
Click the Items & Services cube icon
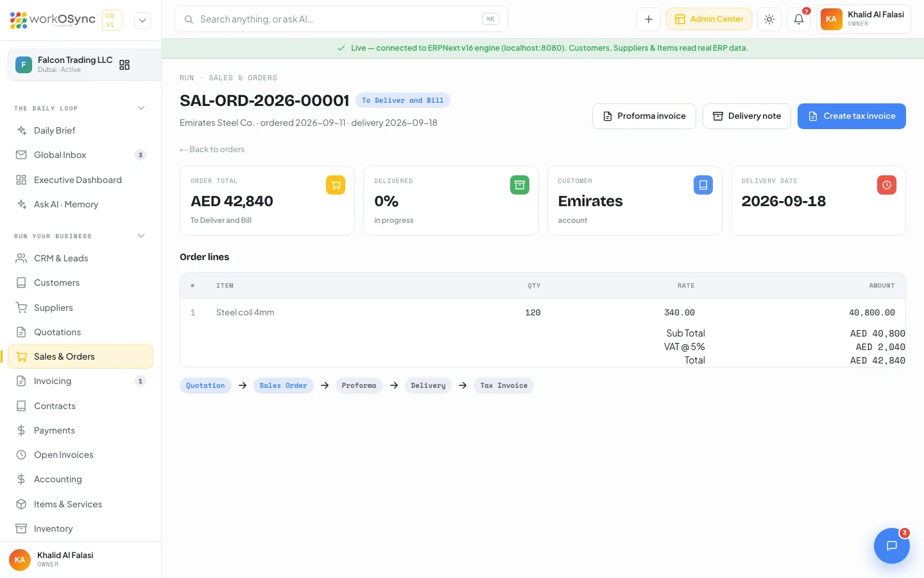click(x=21, y=504)
